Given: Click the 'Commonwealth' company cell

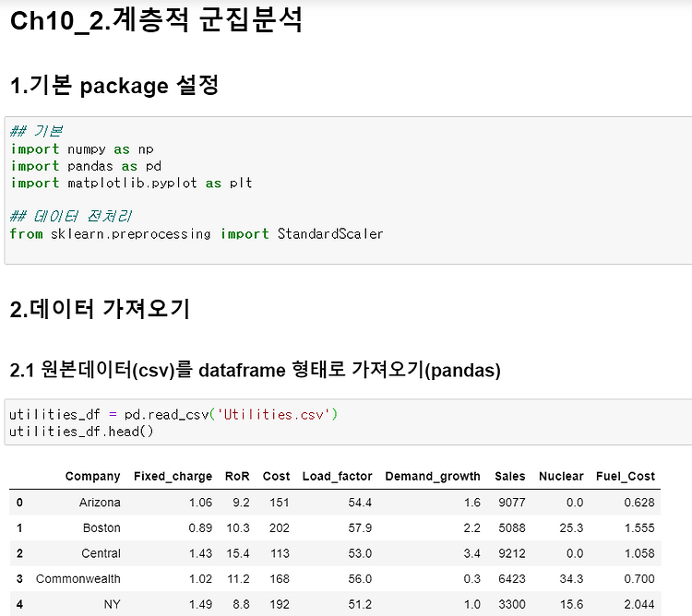Looking at the screenshot, I should click(78, 578).
